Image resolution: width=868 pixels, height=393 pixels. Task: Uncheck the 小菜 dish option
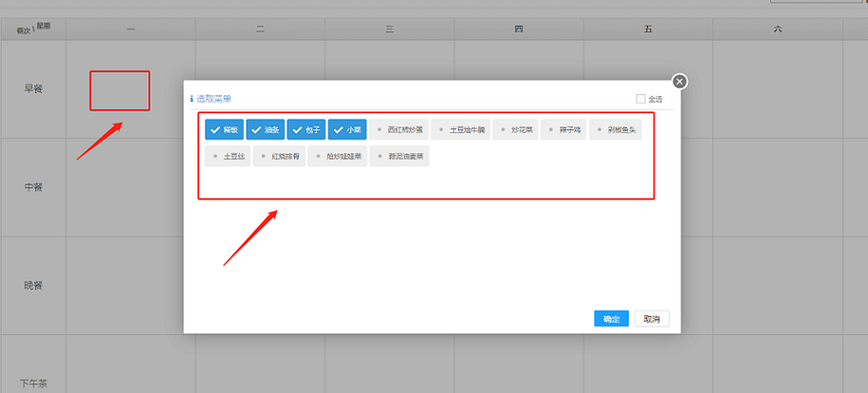[346, 129]
